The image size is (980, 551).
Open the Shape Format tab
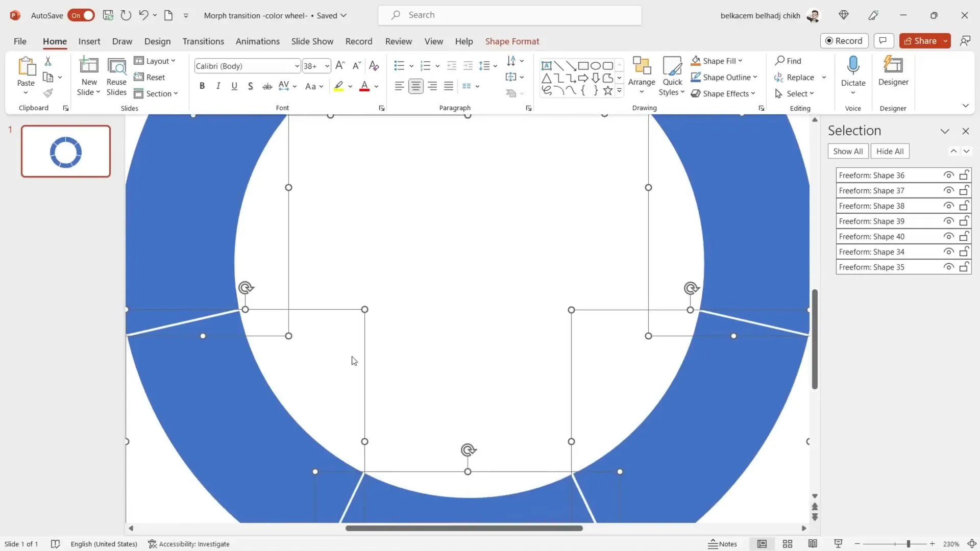click(x=512, y=41)
